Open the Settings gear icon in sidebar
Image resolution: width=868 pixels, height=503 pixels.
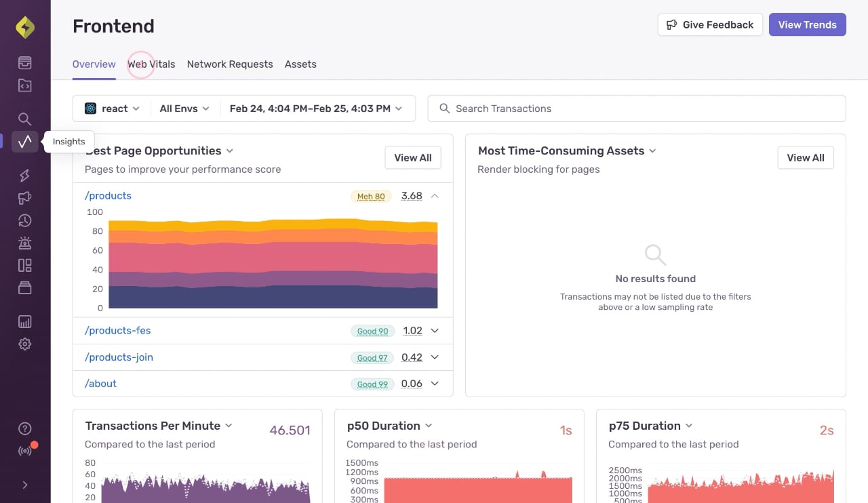pos(25,344)
